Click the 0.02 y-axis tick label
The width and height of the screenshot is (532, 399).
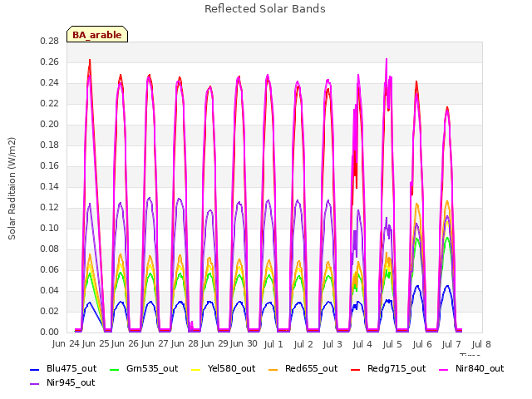tap(49, 311)
